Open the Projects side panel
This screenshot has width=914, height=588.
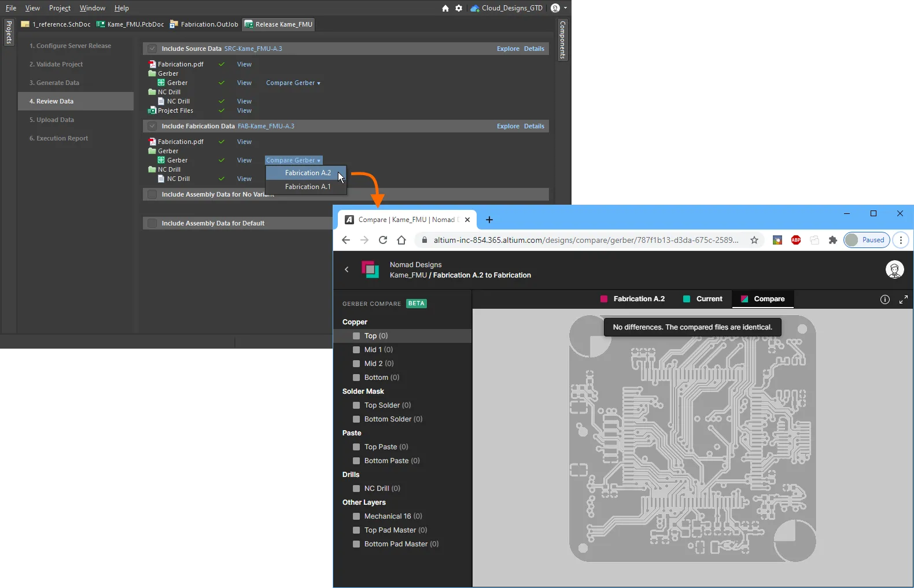[9, 32]
